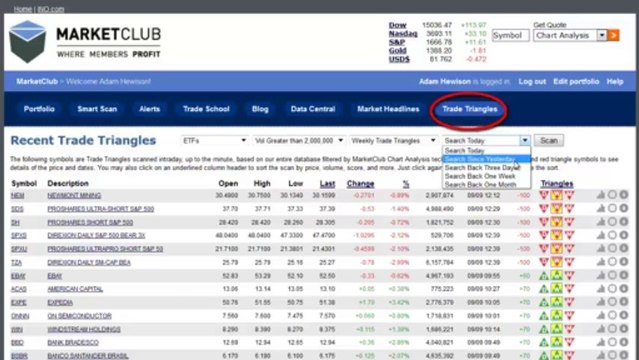Sort by the Last column header
This screenshot has width=639, height=360.
tap(327, 184)
